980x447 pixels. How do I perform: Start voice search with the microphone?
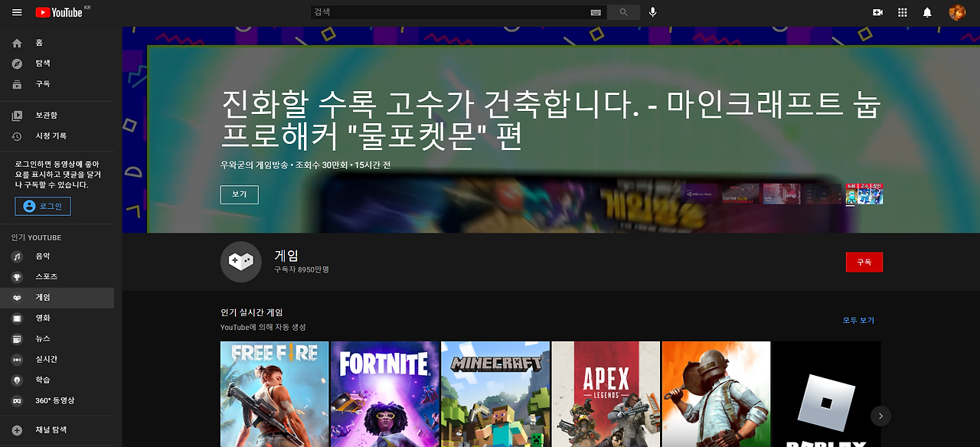coord(653,12)
